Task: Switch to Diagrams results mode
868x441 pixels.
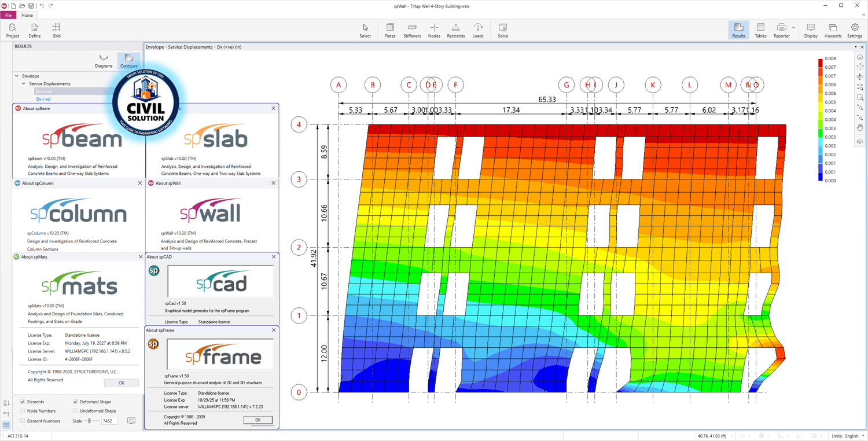Action: click(x=104, y=61)
